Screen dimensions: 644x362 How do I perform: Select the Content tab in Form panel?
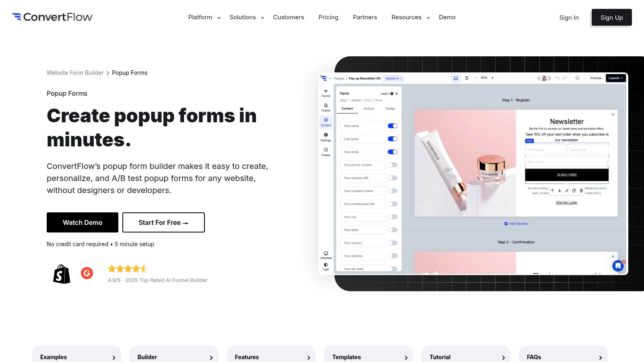pos(347,109)
